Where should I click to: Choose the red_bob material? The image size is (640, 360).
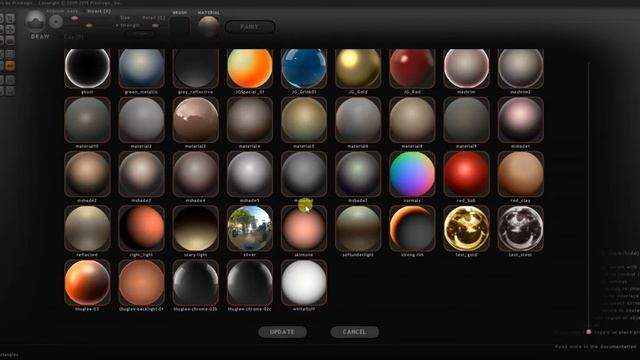466,174
